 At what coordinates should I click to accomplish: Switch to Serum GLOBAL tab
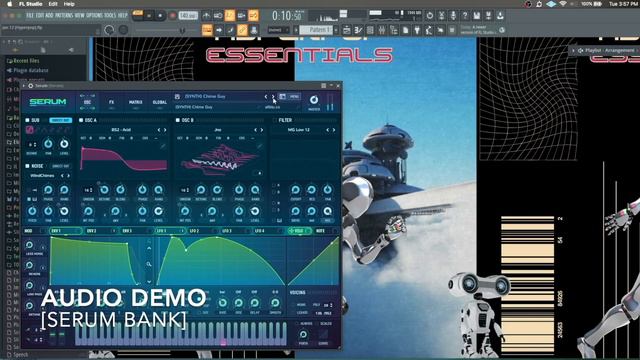160,102
